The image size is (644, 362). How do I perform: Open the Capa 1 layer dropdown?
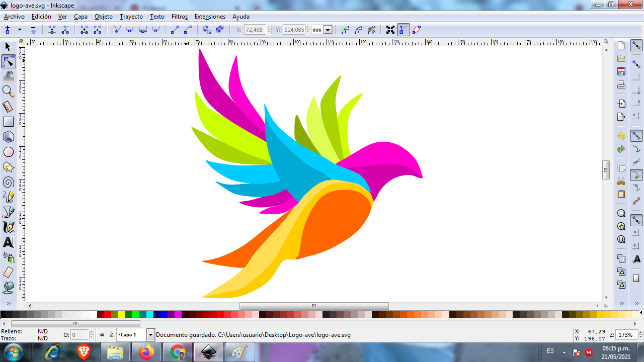[x=150, y=334]
